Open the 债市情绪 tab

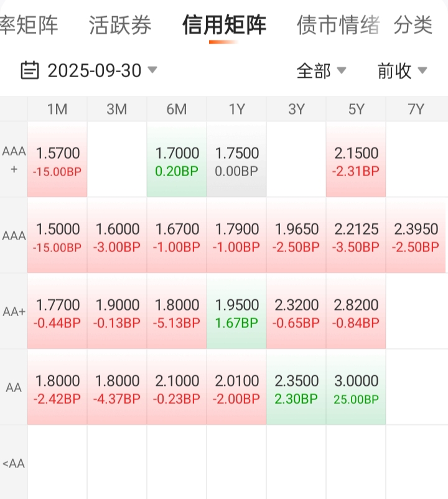(x=338, y=26)
